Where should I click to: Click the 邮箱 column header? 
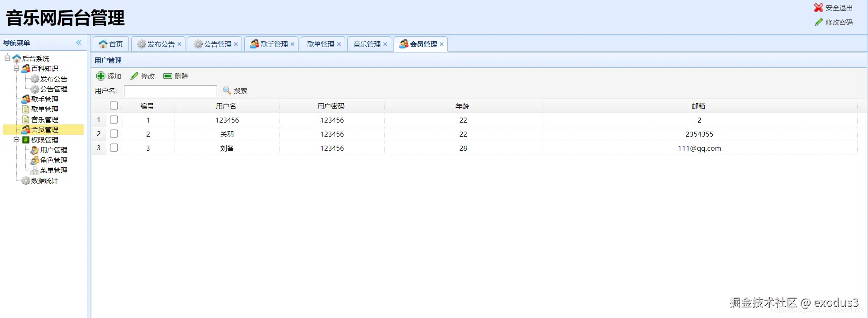pyautogui.click(x=699, y=106)
